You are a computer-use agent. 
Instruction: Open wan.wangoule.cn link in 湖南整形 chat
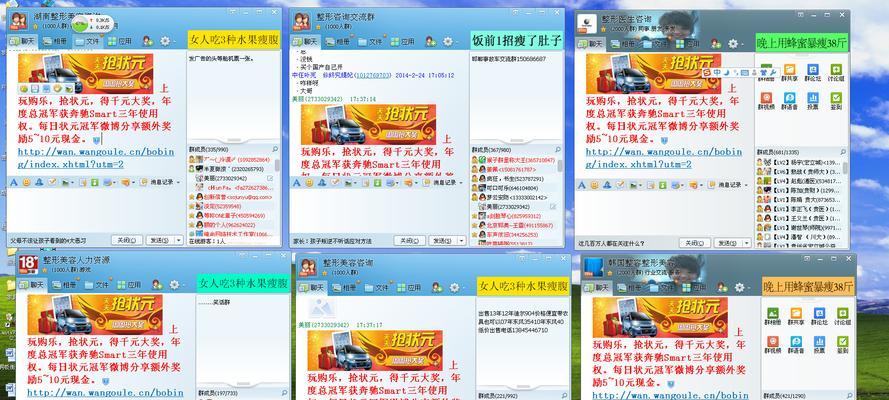click(x=96, y=158)
